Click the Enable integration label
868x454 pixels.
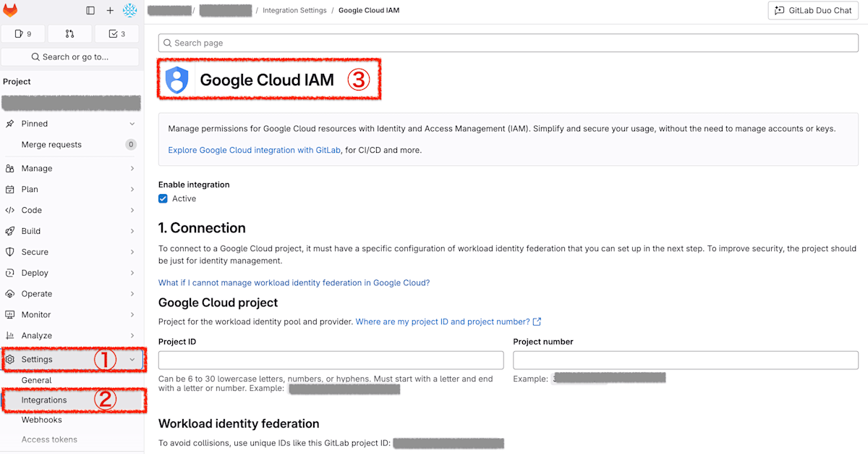tap(194, 185)
